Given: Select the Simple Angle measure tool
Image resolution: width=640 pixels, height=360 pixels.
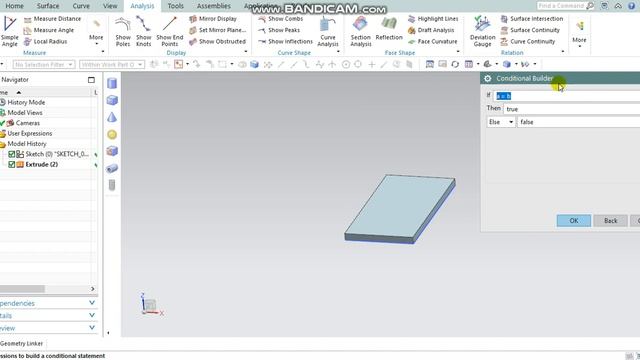Looking at the screenshot, I should pos(9,31).
